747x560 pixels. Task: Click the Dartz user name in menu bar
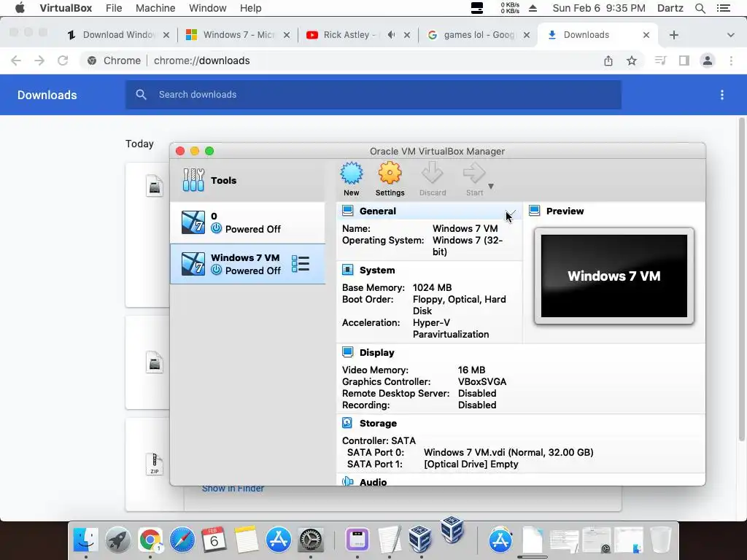(x=670, y=8)
